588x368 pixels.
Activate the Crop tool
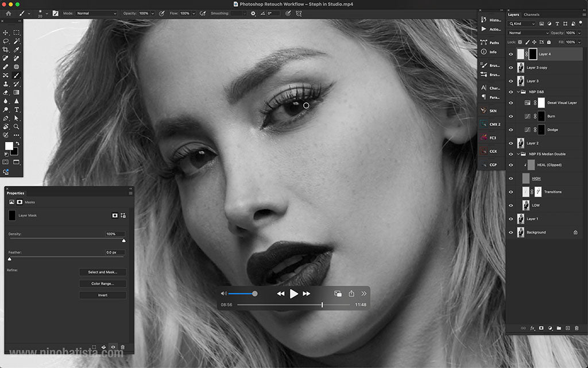point(7,49)
